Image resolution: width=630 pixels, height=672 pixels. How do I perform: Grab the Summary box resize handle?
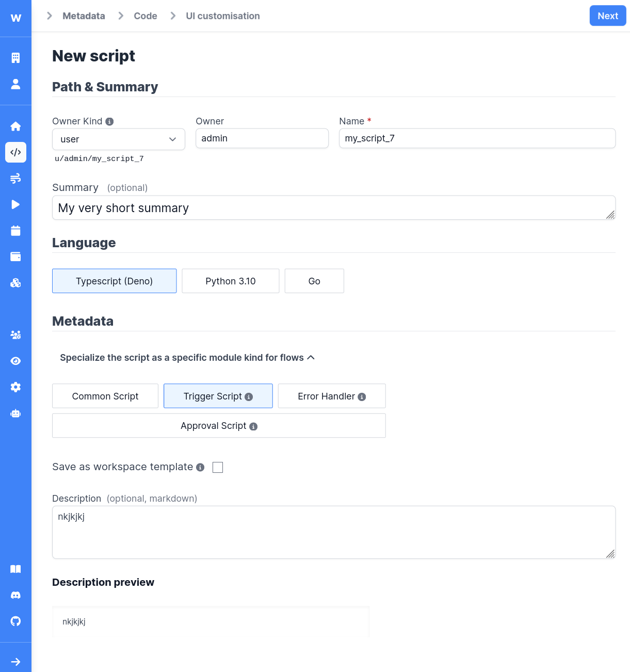610,215
